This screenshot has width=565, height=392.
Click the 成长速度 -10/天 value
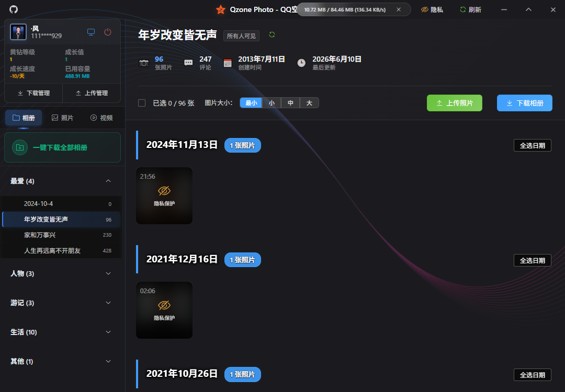coord(17,76)
